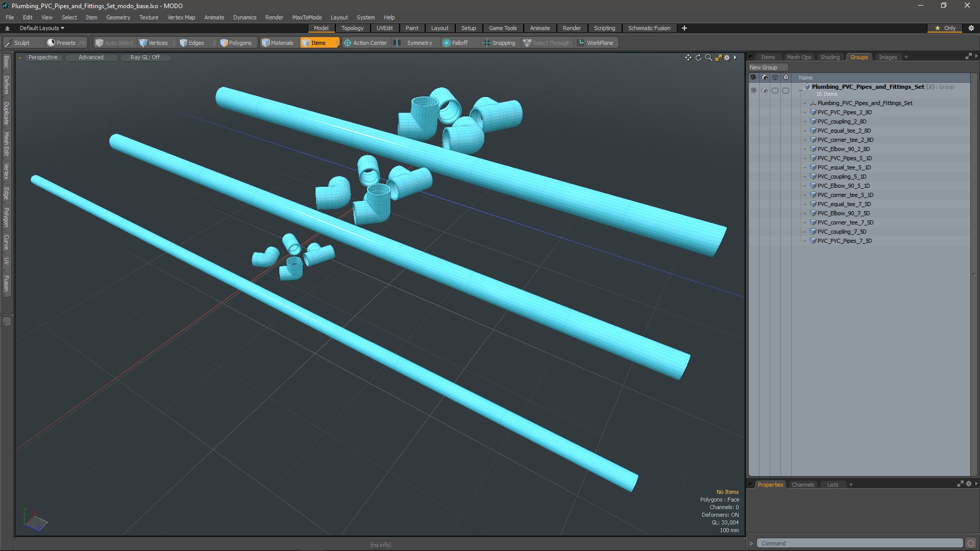Click the viewport pan (move) icon
The image size is (980, 551).
point(688,58)
